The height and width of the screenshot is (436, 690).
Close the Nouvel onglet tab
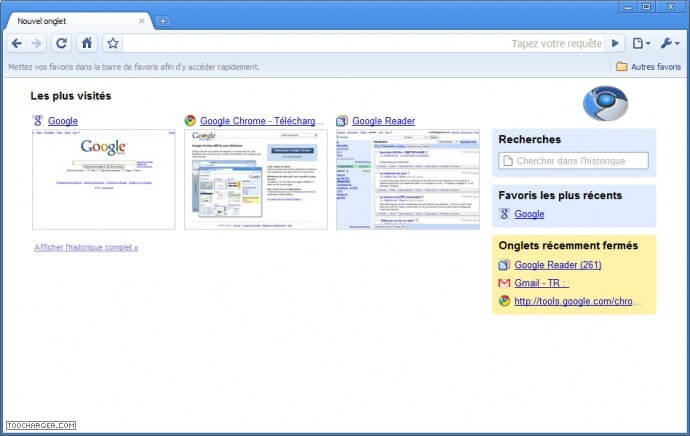142,21
